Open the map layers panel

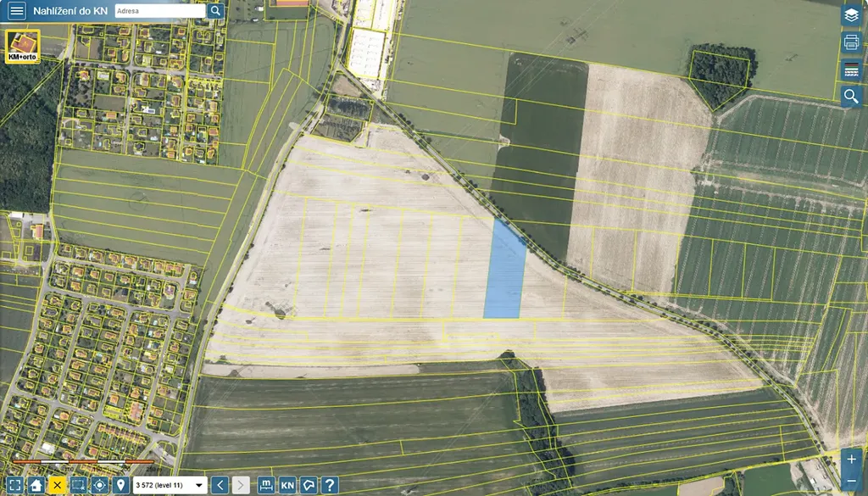click(851, 15)
